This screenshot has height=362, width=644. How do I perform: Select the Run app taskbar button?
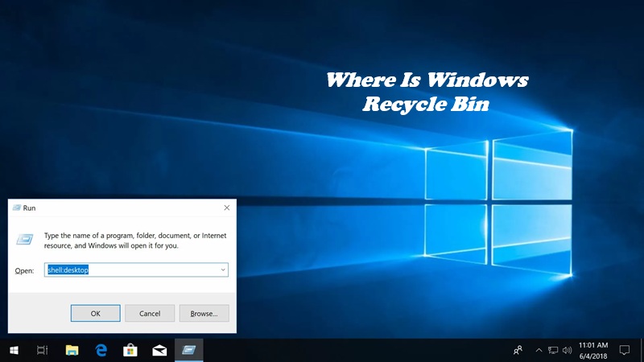point(189,350)
